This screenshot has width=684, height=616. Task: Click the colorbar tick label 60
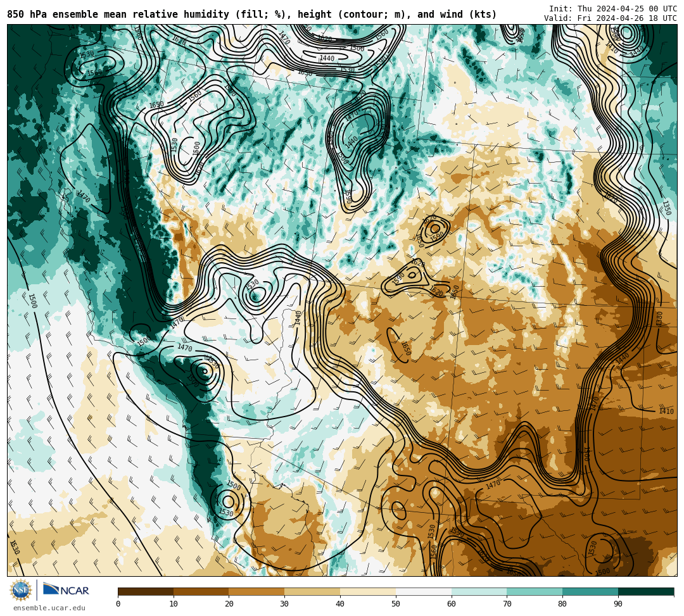452,604
